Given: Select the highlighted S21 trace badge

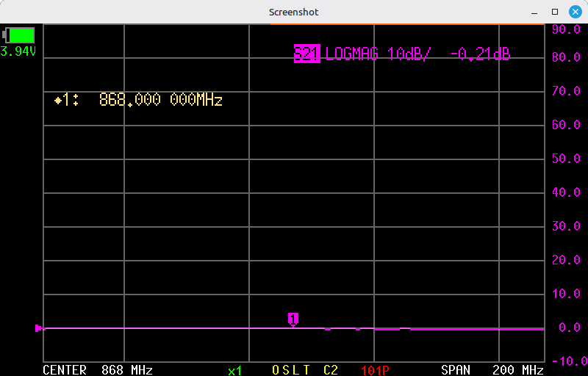Looking at the screenshot, I should coord(306,54).
